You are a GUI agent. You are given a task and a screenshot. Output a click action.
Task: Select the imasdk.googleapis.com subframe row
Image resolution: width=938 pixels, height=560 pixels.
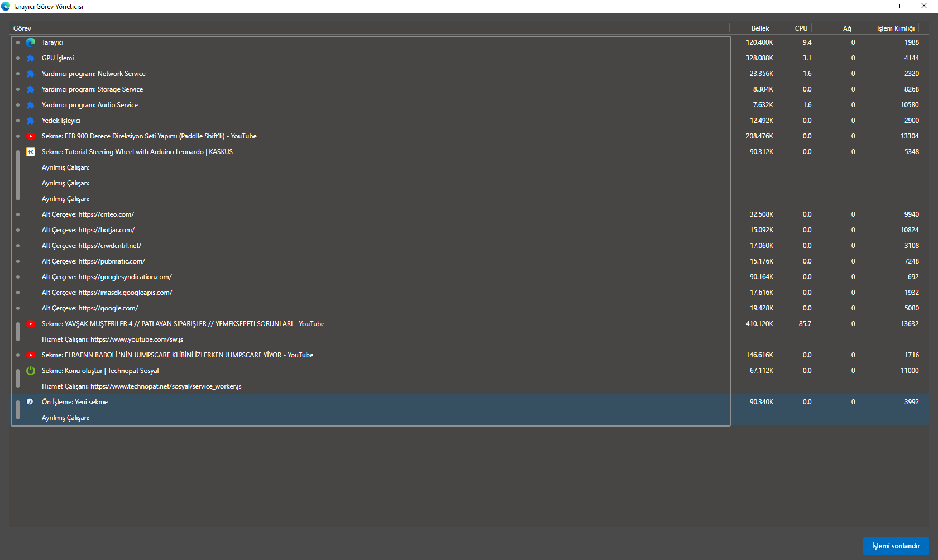[469, 293]
